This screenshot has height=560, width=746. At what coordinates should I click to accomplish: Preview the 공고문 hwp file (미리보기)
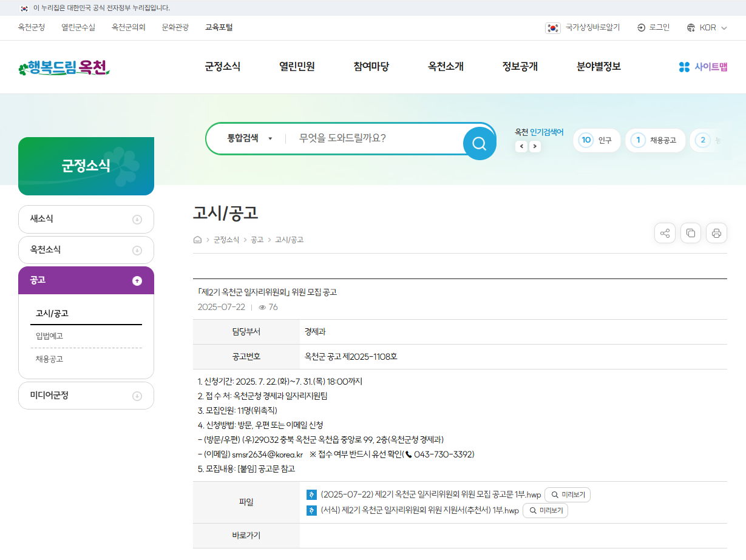(x=568, y=495)
